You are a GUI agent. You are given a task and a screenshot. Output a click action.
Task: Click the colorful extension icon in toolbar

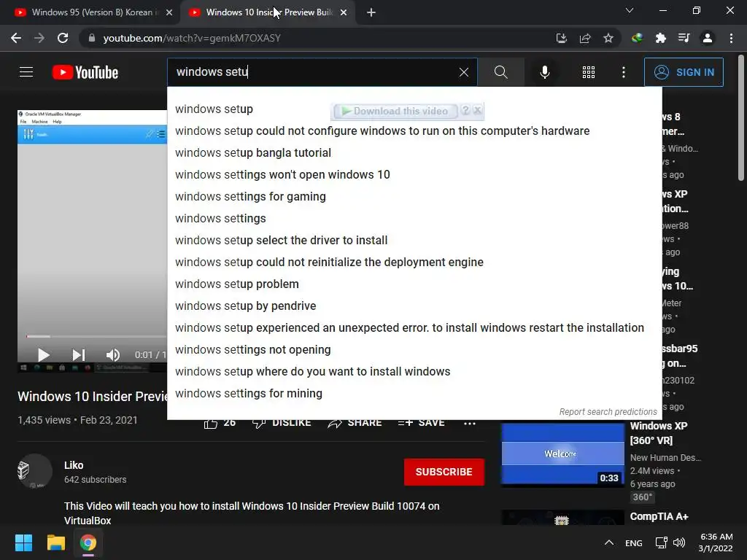(x=637, y=38)
